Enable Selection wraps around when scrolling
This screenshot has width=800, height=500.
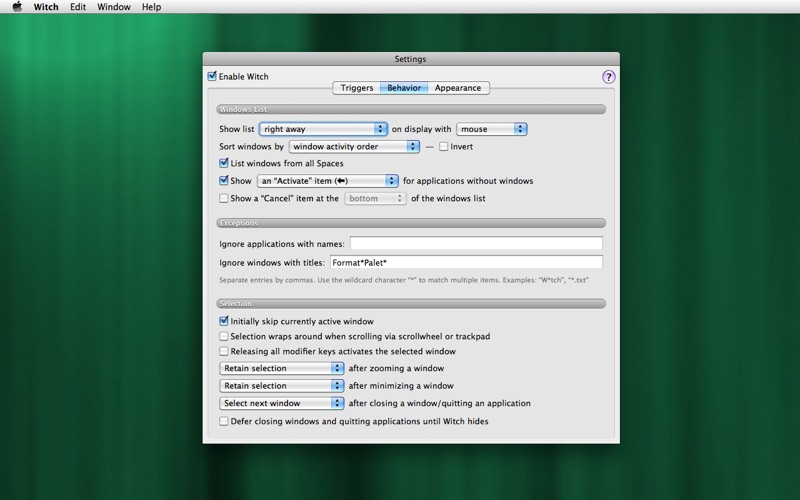[x=224, y=336]
